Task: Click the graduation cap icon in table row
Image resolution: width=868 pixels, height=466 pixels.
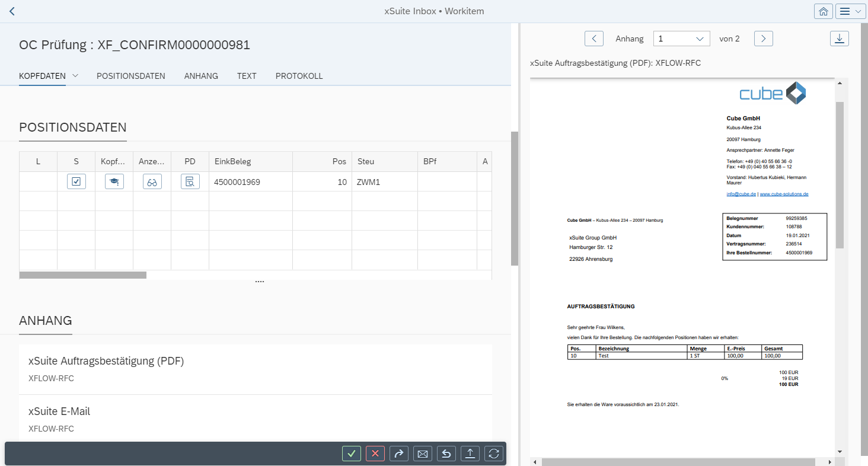Action: 114,182
